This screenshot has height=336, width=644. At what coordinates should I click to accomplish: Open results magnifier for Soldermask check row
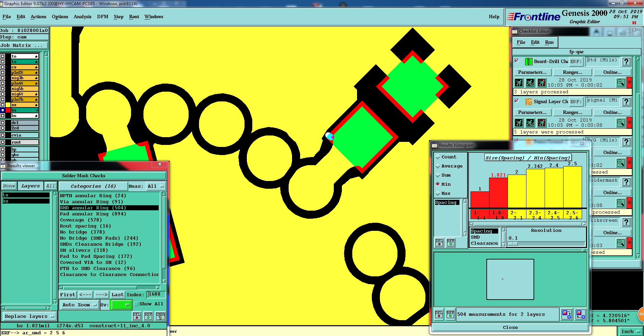[621, 203]
